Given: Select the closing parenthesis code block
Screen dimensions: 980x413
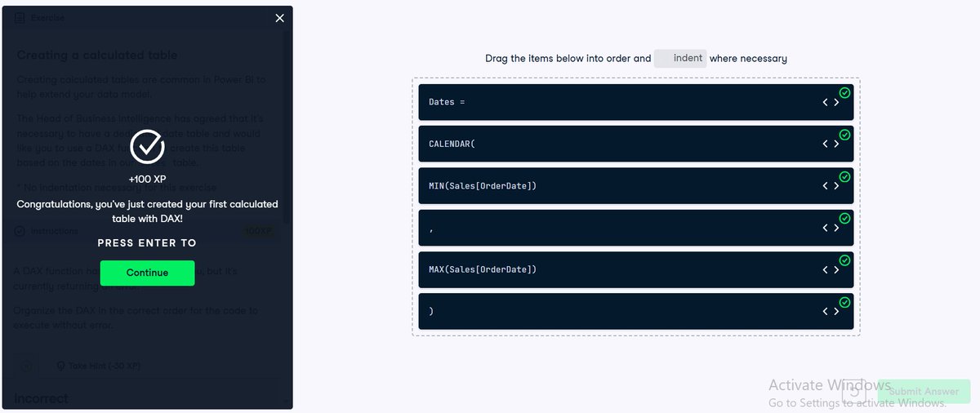Looking at the screenshot, I should pos(635,312).
